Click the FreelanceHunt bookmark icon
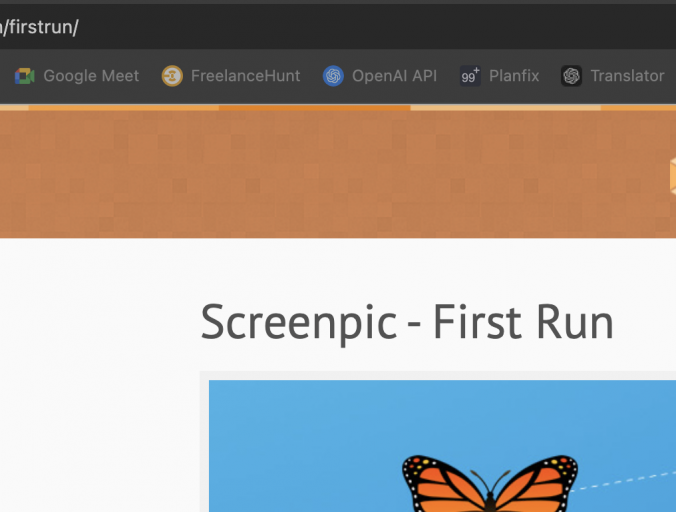 coord(172,76)
